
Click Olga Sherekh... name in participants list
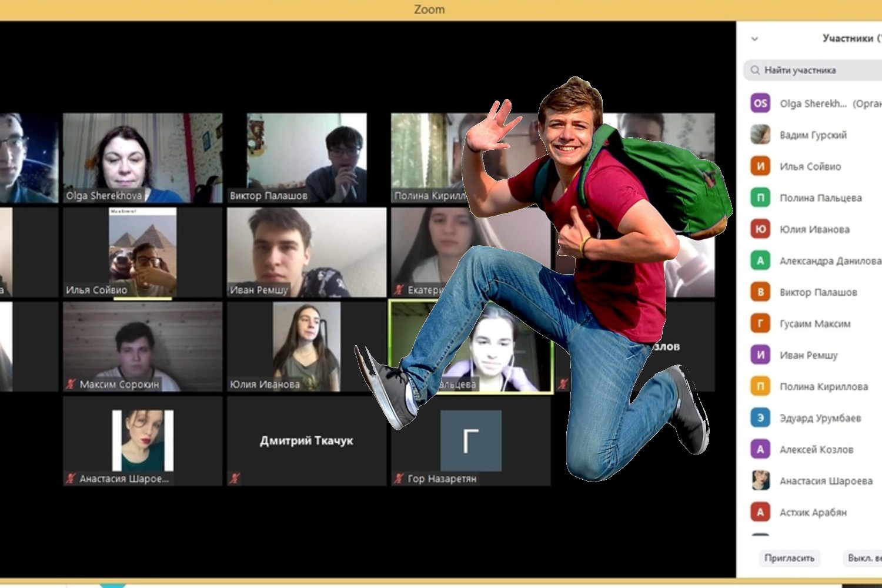[813, 103]
